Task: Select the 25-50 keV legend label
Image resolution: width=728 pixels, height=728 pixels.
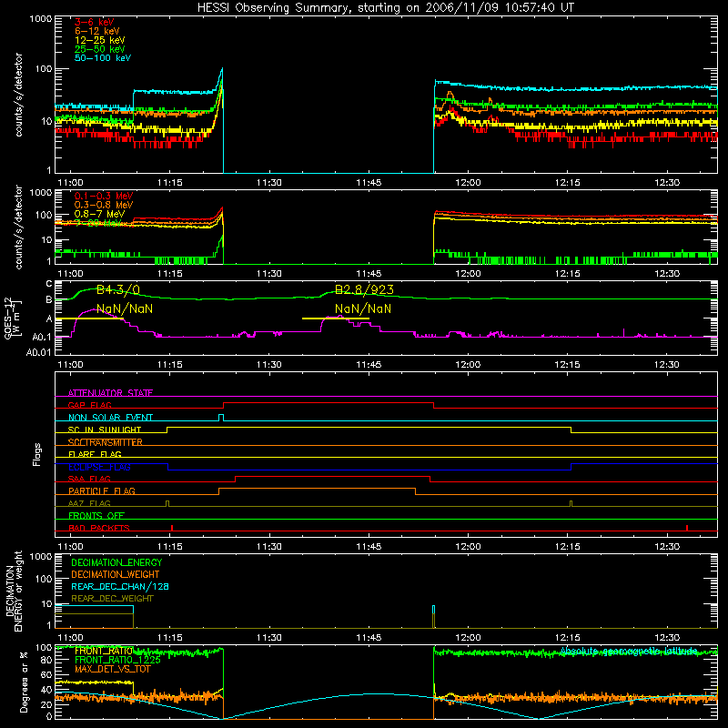Action: [100, 49]
